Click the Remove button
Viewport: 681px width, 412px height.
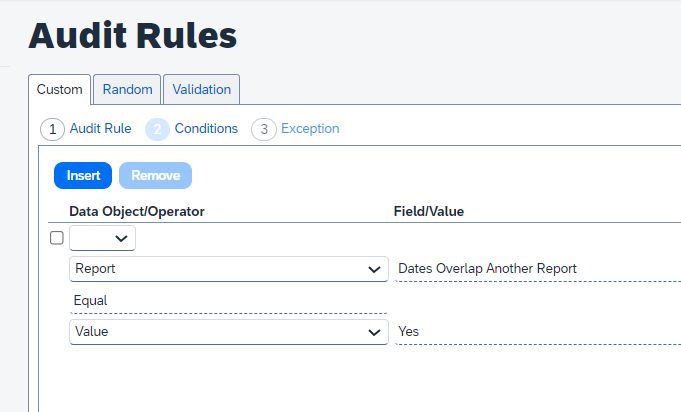click(x=155, y=175)
